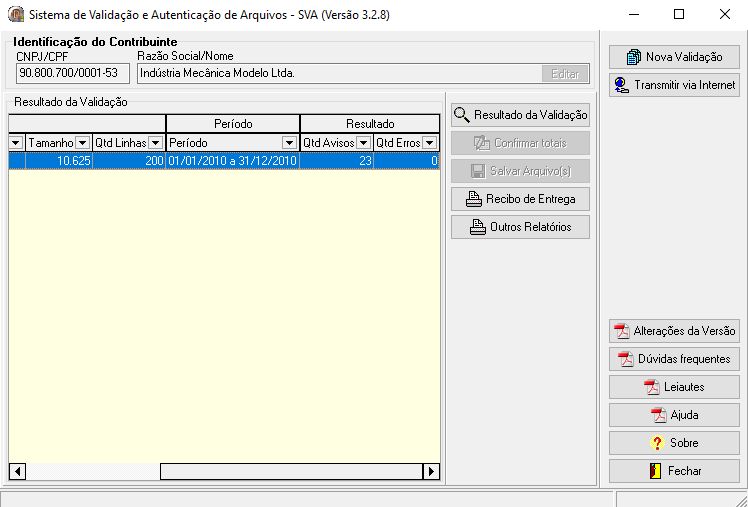Click the Nova Validação icon button

pos(674,57)
